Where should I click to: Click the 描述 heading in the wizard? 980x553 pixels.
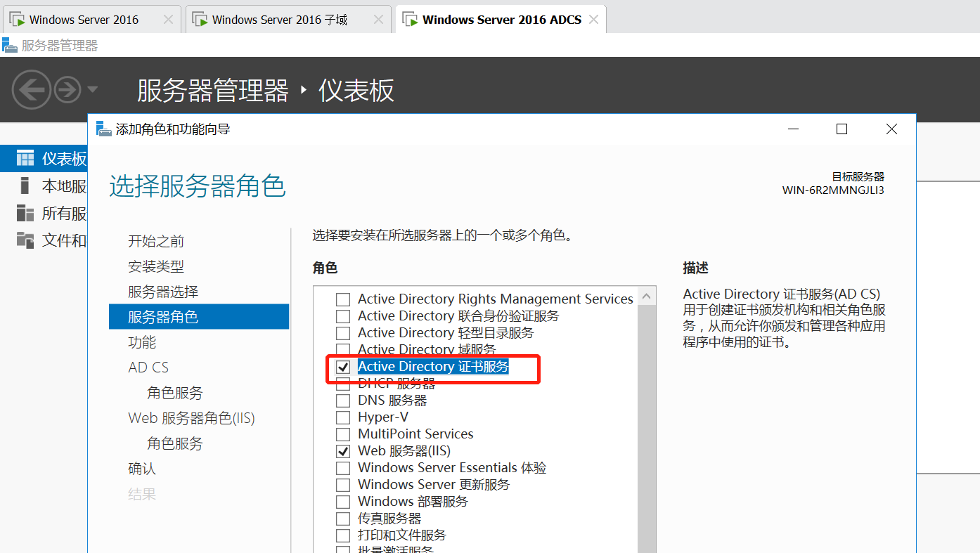click(x=695, y=268)
